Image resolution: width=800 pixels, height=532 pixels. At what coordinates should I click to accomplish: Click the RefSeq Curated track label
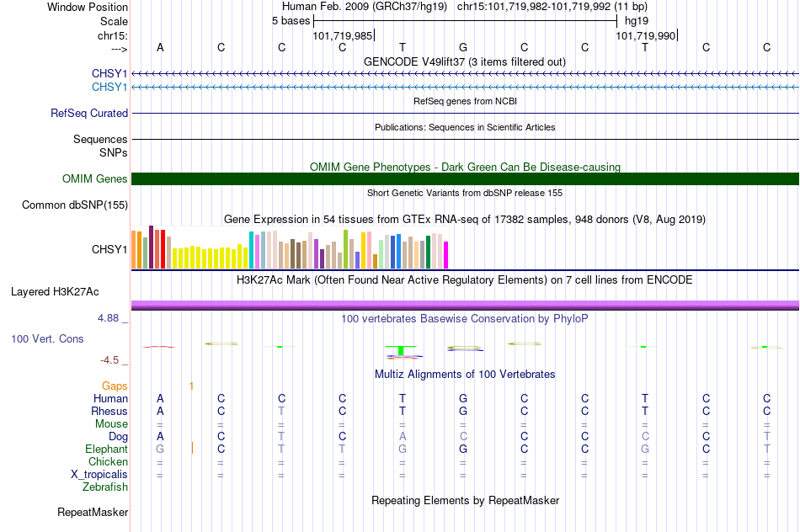89,114
